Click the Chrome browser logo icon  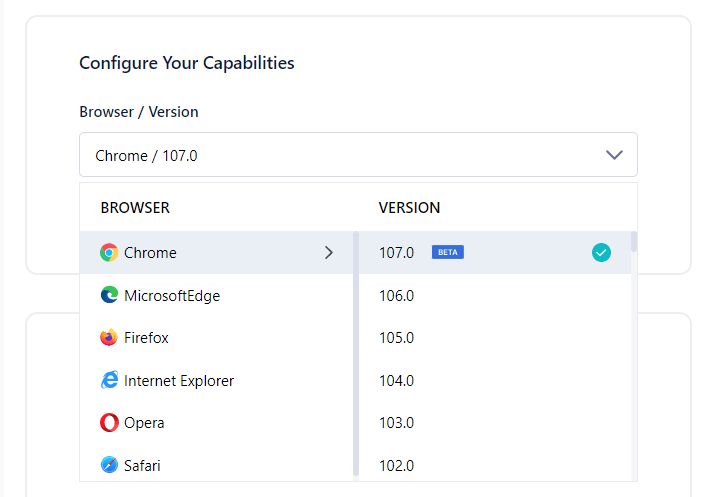[109, 253]
